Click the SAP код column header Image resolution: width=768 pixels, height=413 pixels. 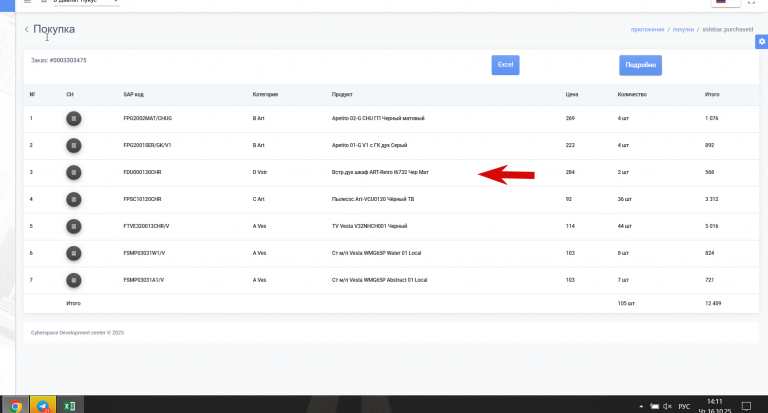pyautogui.click(x=133, y=94)
